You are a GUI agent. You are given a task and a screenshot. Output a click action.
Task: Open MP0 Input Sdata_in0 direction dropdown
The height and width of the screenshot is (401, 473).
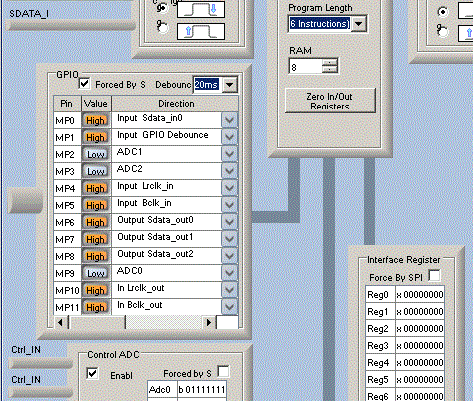tap(229, 120)
